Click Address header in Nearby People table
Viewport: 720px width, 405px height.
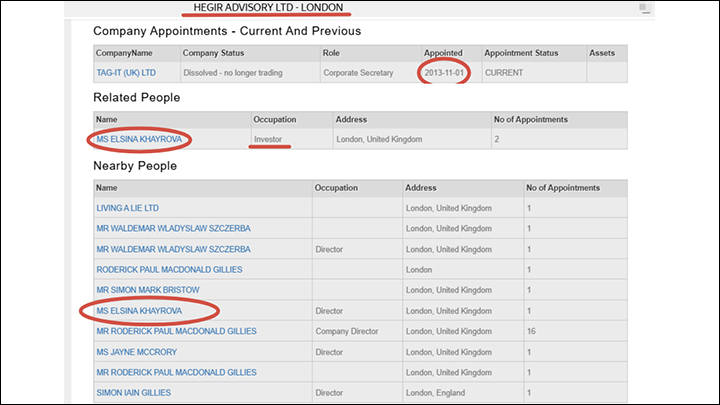(x=421, y=188)
